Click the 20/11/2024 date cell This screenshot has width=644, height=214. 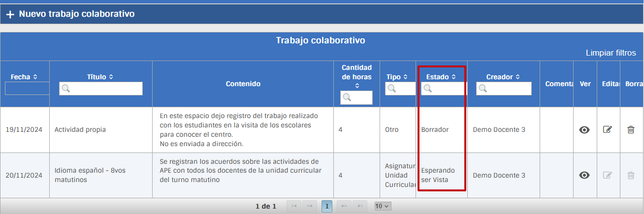24,175
